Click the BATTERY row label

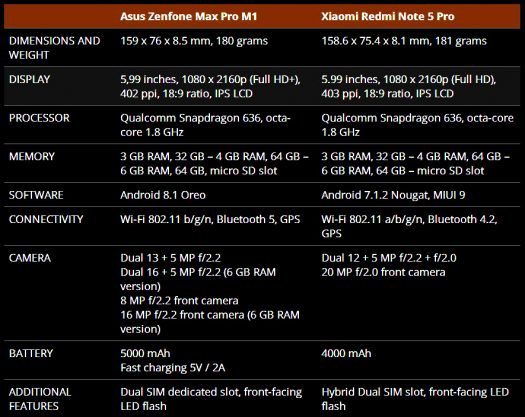[x=31, y=353]
